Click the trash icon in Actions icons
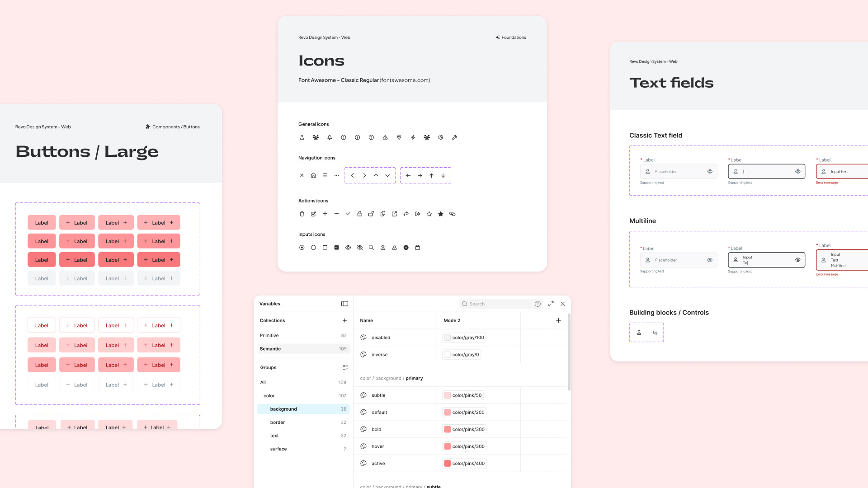This screenshot has height=488, width=868. point(302,214)
